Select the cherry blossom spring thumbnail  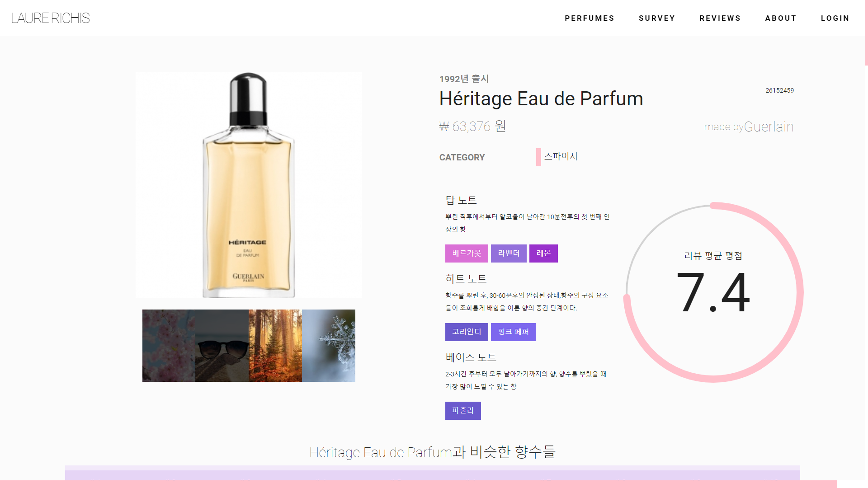pos(169,346)
